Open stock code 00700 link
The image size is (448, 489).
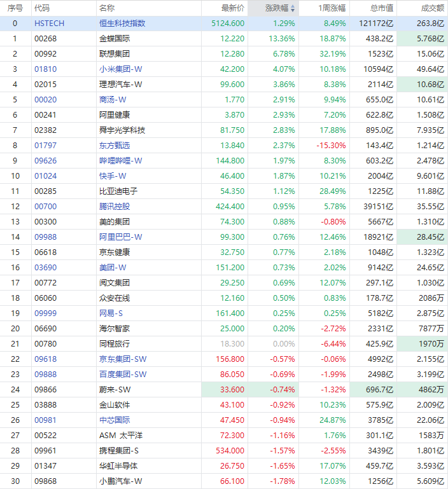click(46, 207)
